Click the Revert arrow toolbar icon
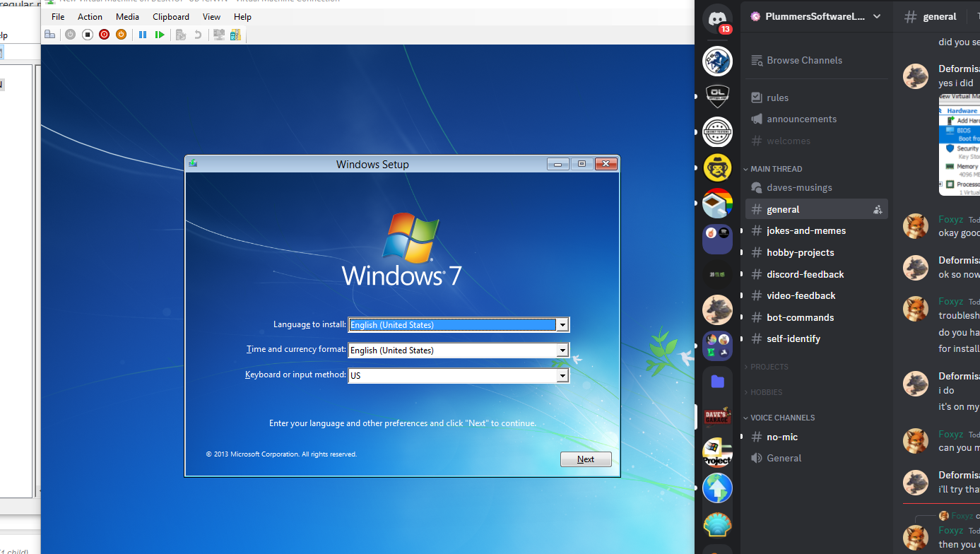The width and height of the screenshot is (980, 554). point(198,34)
